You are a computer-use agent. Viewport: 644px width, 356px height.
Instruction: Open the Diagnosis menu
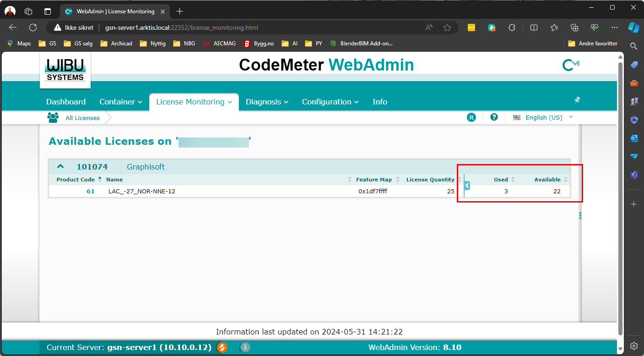[267, 102]
